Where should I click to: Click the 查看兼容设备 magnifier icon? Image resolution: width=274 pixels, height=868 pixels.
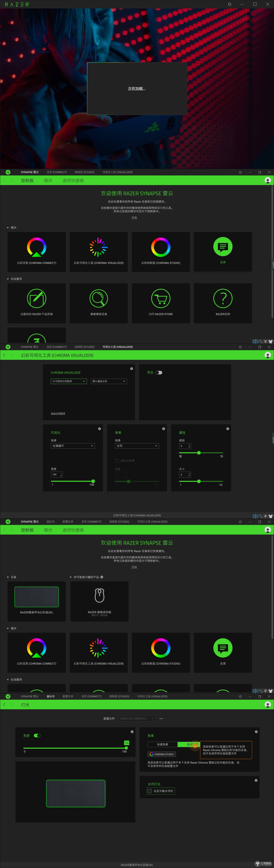pos(99,298)
